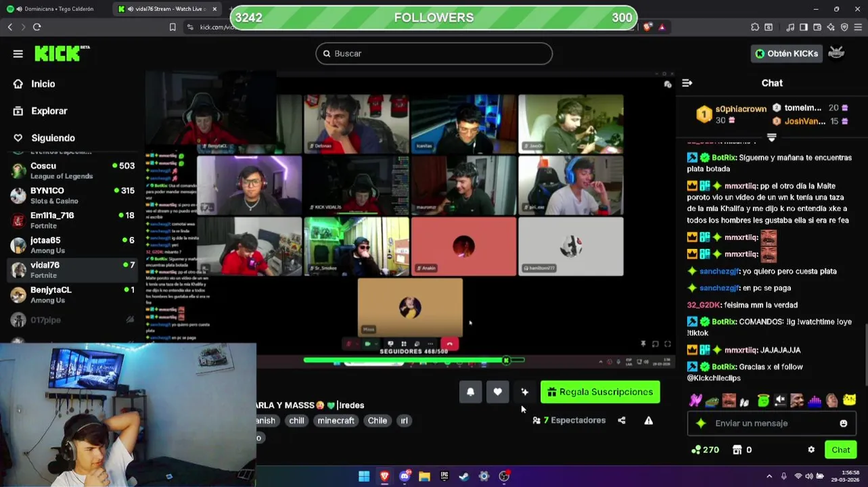Click JoshVan leaderboard entry
This screenshot has height=487, width=868.
(810, 121)
